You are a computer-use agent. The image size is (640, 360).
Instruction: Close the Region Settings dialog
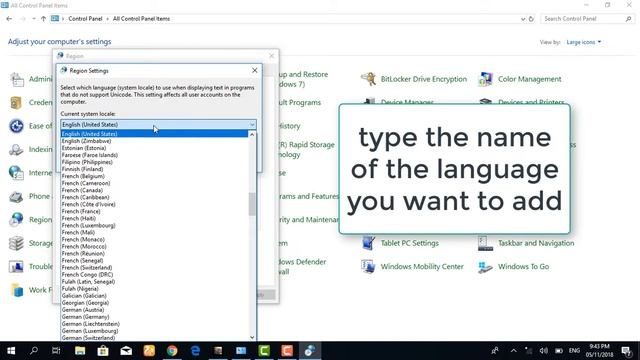[255, 71]
